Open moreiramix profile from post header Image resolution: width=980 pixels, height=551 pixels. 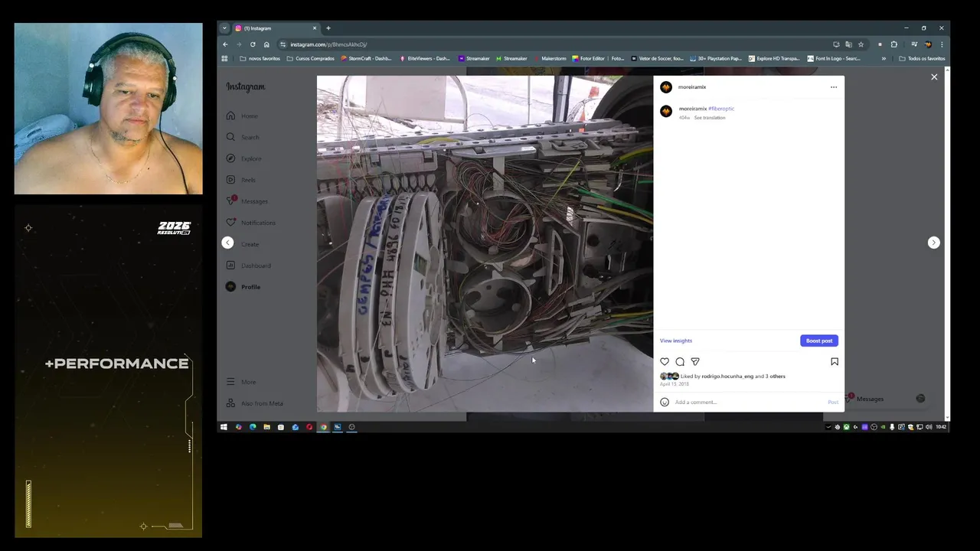pyautogui.click(x=692, y=87)
